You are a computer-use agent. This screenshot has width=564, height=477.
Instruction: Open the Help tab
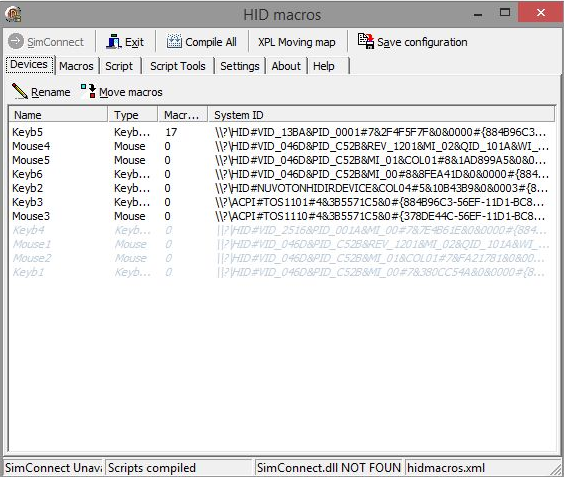(324, 66)
